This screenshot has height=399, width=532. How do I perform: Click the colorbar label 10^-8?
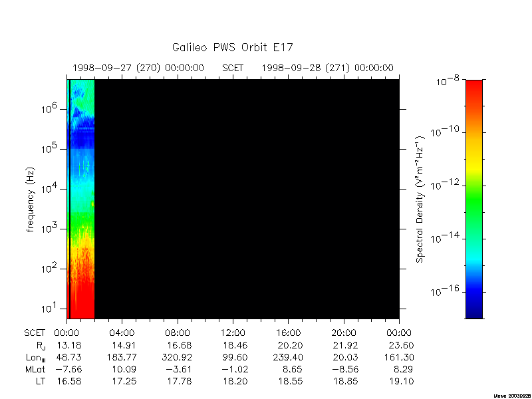coord(448,80)
